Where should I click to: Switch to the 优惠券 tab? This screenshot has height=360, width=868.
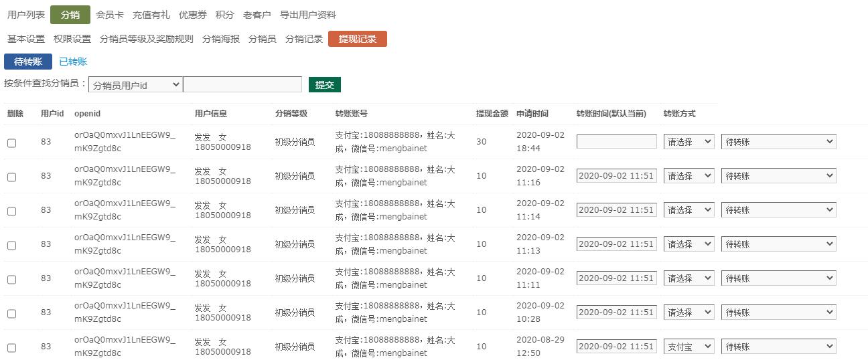tap(193, 15)
